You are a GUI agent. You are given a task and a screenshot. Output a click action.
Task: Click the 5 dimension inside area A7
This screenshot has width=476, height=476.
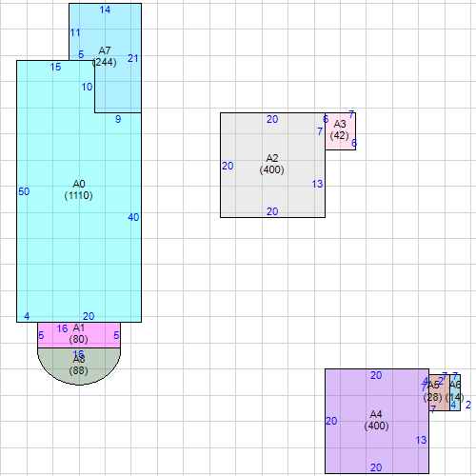(81, 54)
